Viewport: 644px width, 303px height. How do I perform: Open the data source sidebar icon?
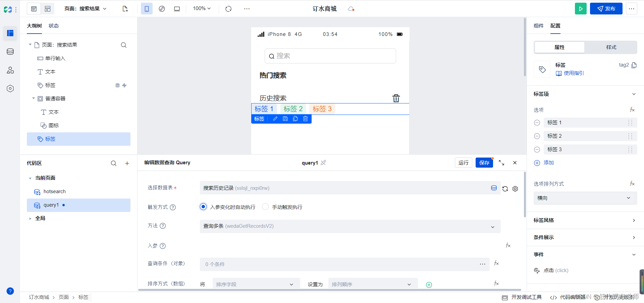(x=10, y=51)
